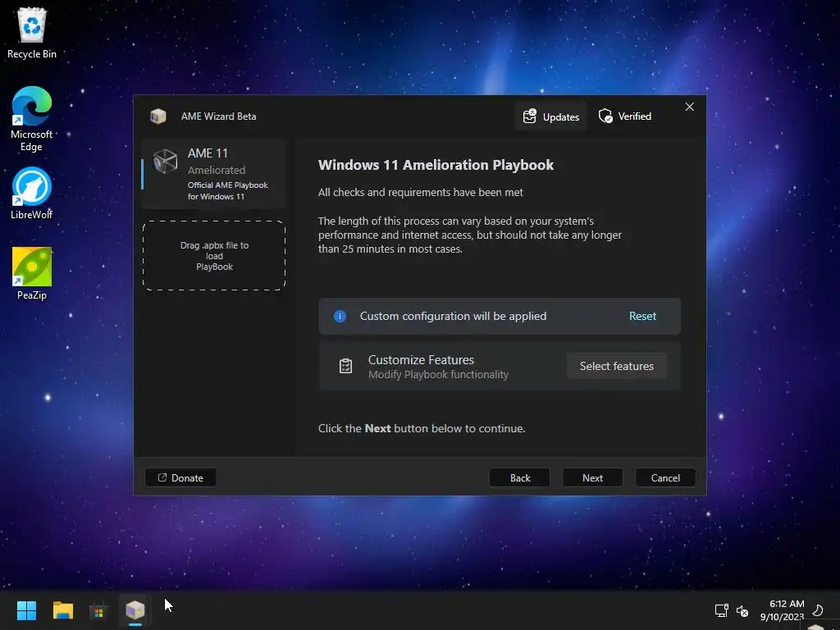Click the AME Wizard Beta app logo
This screenshot has width=840, height=630.
pos(158,116)
